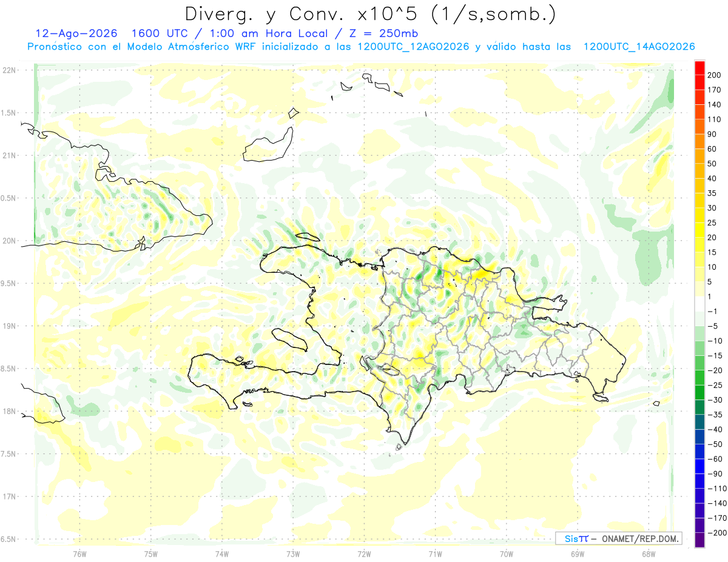The height and width of the screenshot is (562, 728).
Task: Click the "-140" colorbar label
Action: point(717,504)
